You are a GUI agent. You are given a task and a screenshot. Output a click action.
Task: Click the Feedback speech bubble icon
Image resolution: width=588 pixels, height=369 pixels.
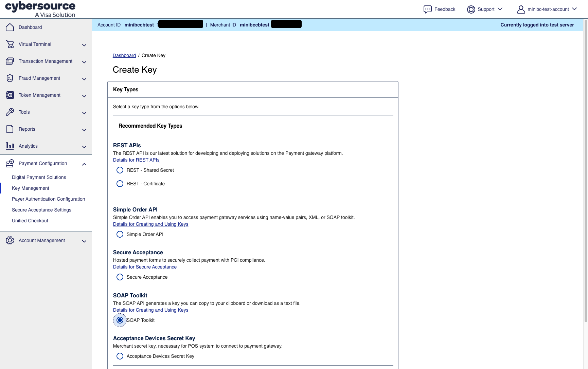pyautogui.click(x=427, y=9)
